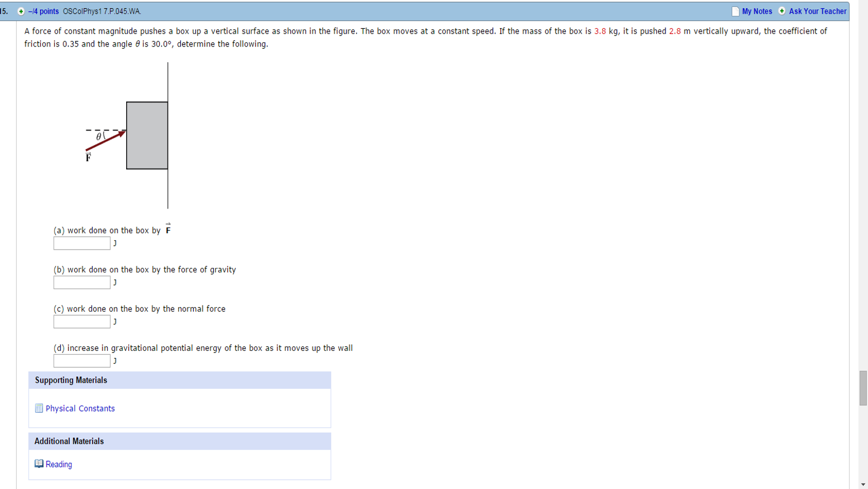Viewport: 868px width, 489px height.
Task: Focus the answer box for normal force work
Action: pos(82,322)
